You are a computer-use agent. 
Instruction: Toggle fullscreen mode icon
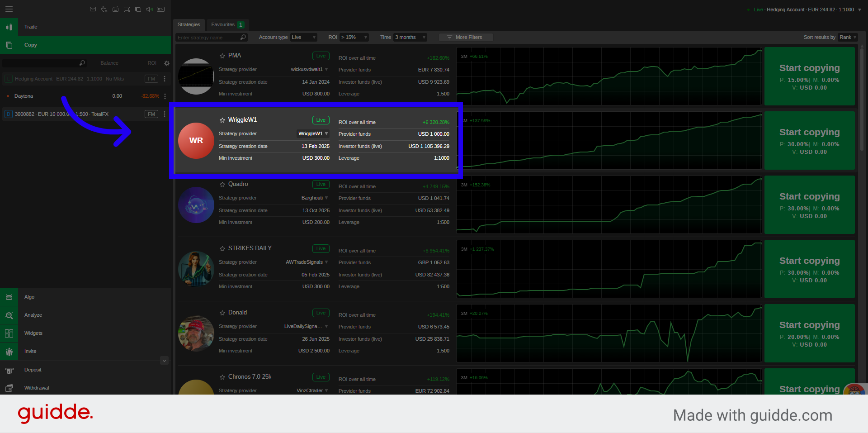click(x=127, y=9)
